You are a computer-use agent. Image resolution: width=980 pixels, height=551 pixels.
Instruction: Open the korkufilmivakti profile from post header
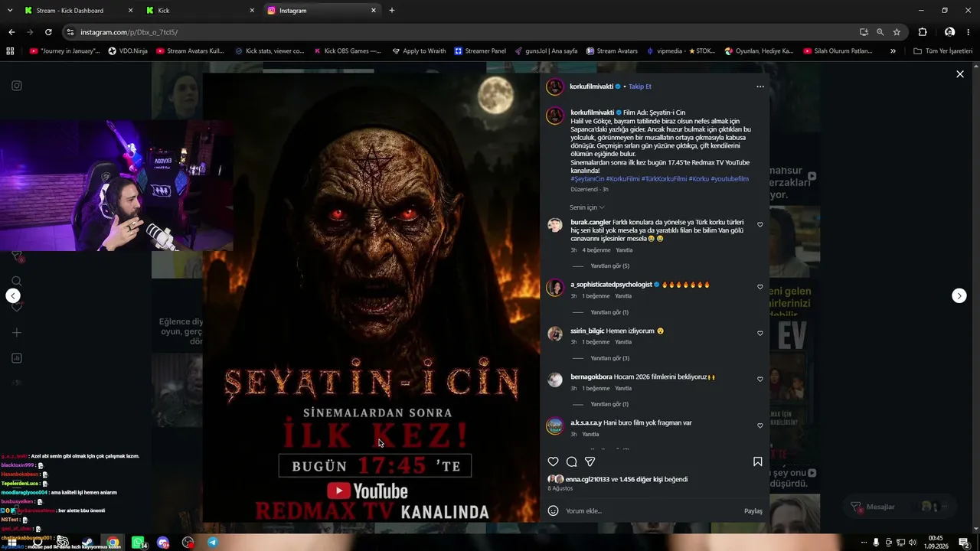[591, 86]
